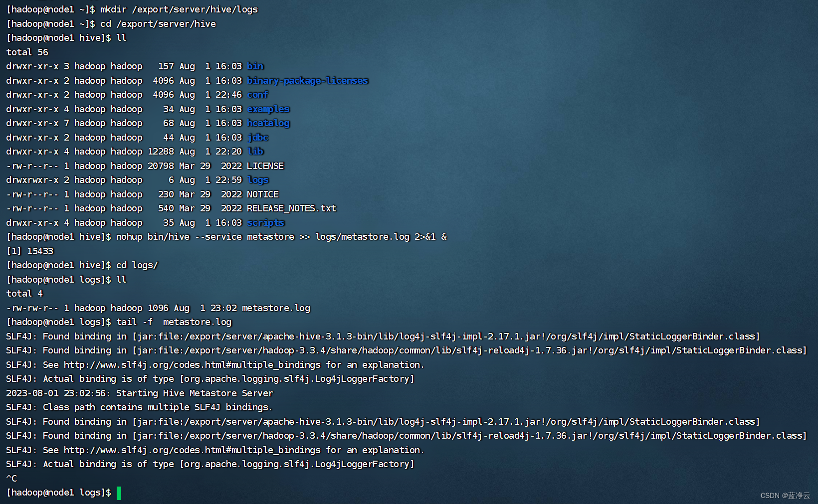
Task: Click the '^C' interrupt line
Action: click(11, 479)
